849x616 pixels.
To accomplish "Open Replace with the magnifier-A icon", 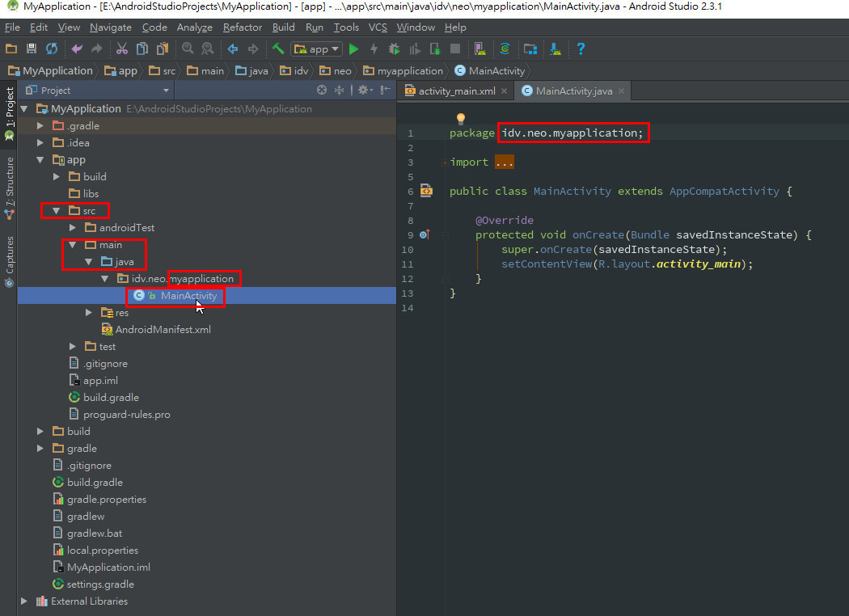I will [x=207, y=49].
